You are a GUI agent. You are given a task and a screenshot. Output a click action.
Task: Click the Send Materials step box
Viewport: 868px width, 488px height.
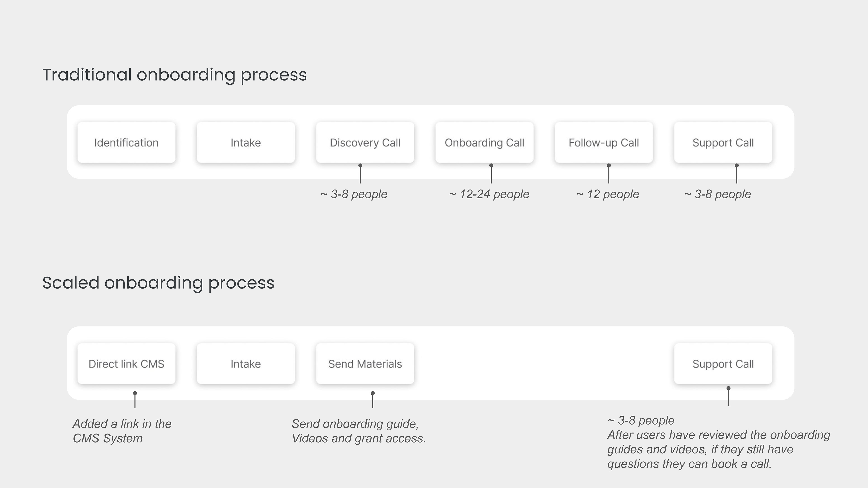pos(365,364)
